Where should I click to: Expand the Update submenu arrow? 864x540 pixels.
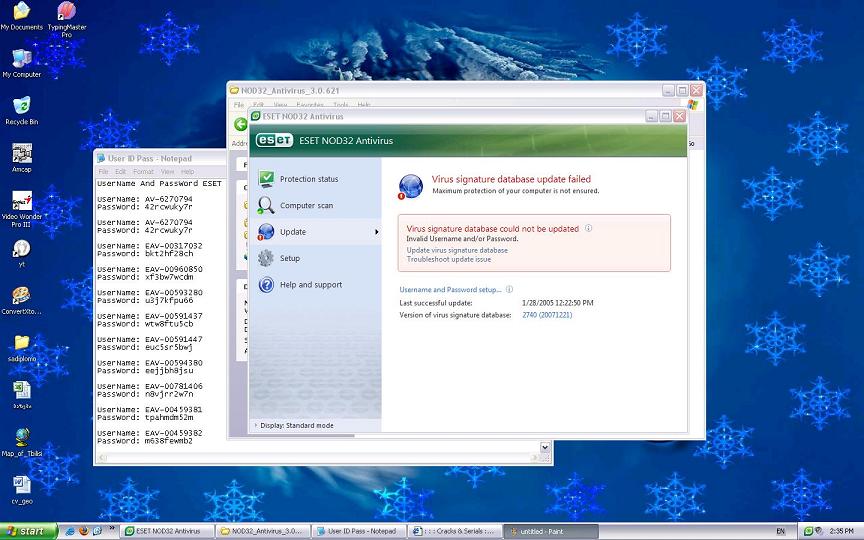pos(376,232)
